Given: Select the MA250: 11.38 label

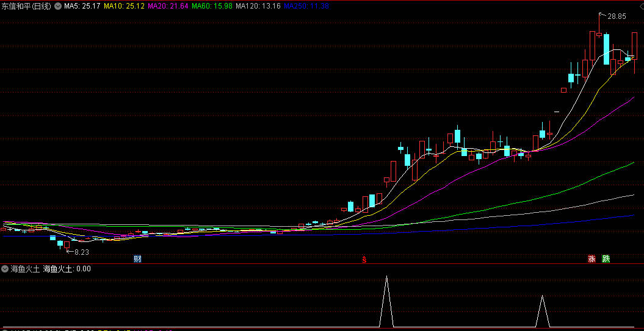Looking at the screenshot, I should [306, 6].
